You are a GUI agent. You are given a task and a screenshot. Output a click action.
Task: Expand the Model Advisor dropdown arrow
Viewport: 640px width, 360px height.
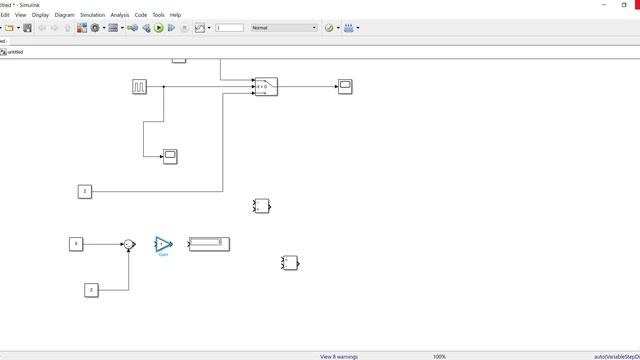pos(338,28)
